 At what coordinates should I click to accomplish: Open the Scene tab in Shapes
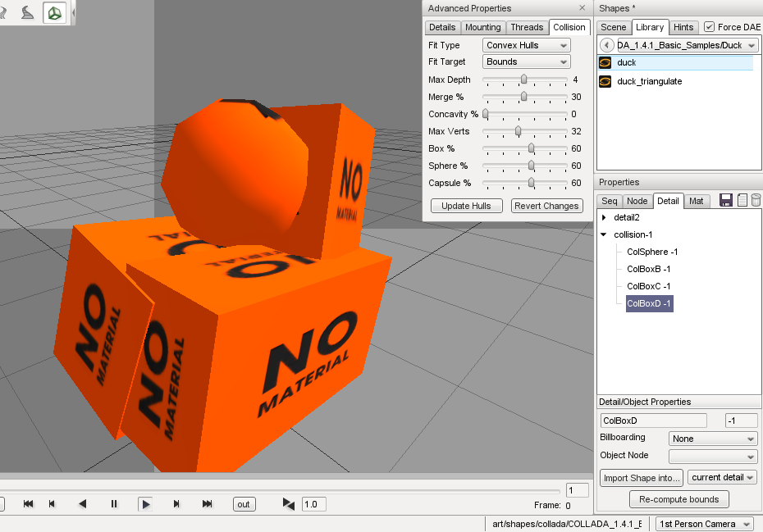point(614,27)
